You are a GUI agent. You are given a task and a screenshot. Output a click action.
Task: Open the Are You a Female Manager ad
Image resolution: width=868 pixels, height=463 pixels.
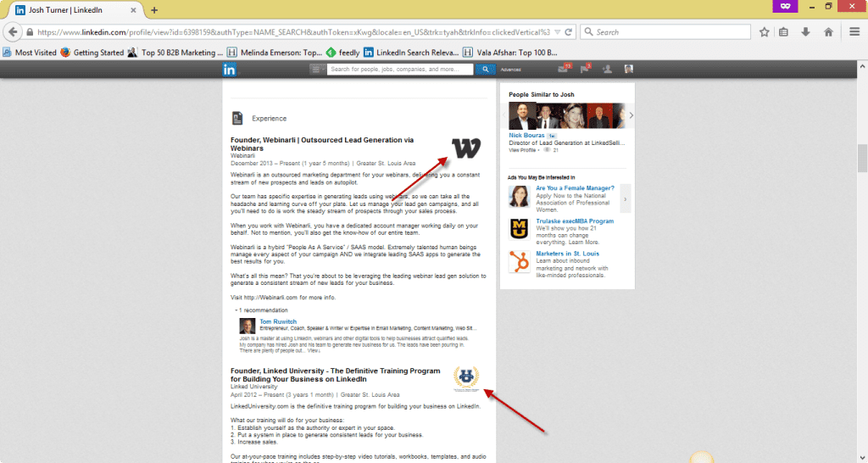[x=575, y=188]
